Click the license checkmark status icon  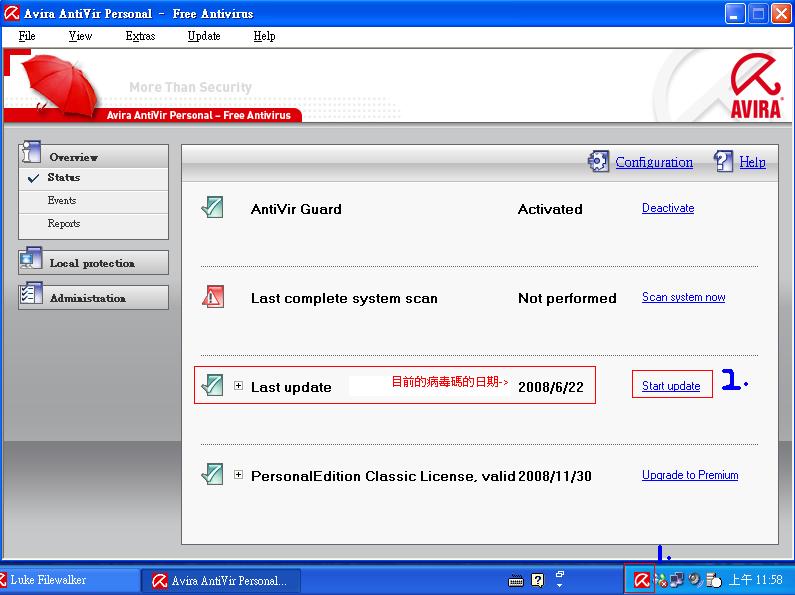(x=212, y=474)
